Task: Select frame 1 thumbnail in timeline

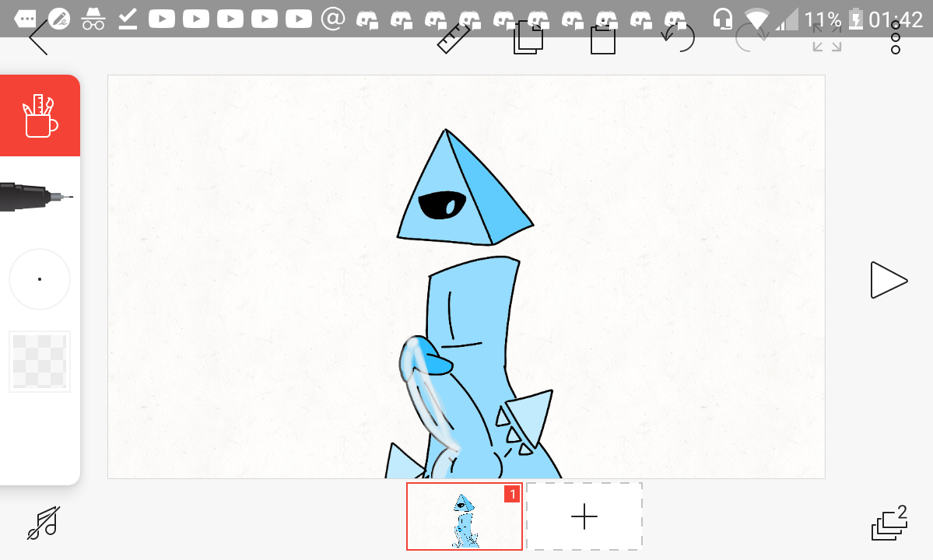Action: point(465,516)
